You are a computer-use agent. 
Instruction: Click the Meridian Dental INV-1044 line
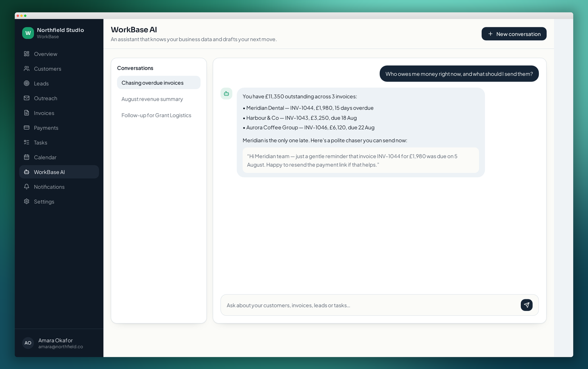tap(308, 108)
